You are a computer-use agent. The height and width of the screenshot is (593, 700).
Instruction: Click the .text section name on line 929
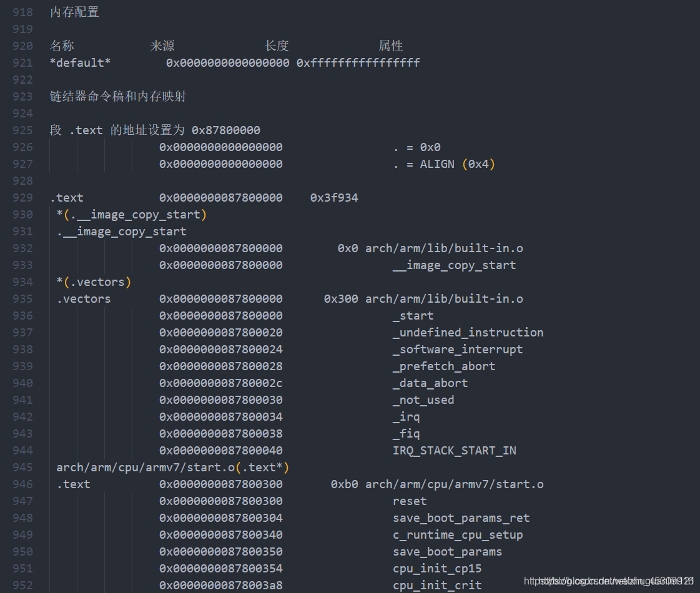point(67,198)
